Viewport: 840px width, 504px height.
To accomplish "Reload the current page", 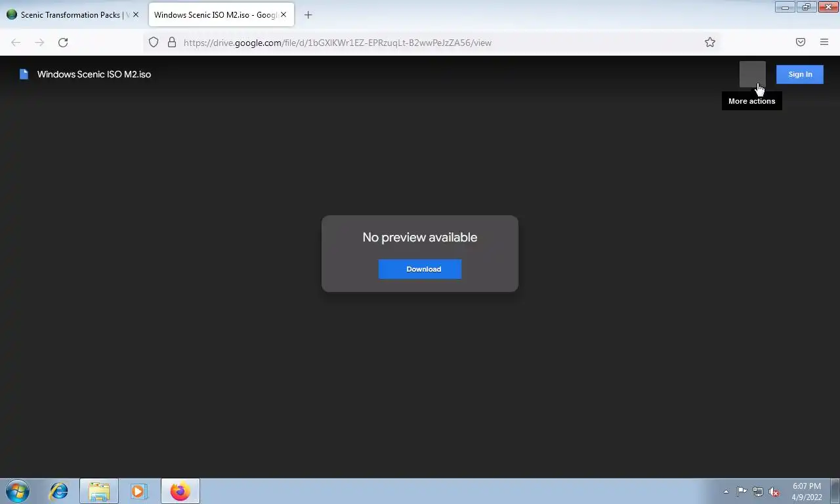I will (63, 43).
